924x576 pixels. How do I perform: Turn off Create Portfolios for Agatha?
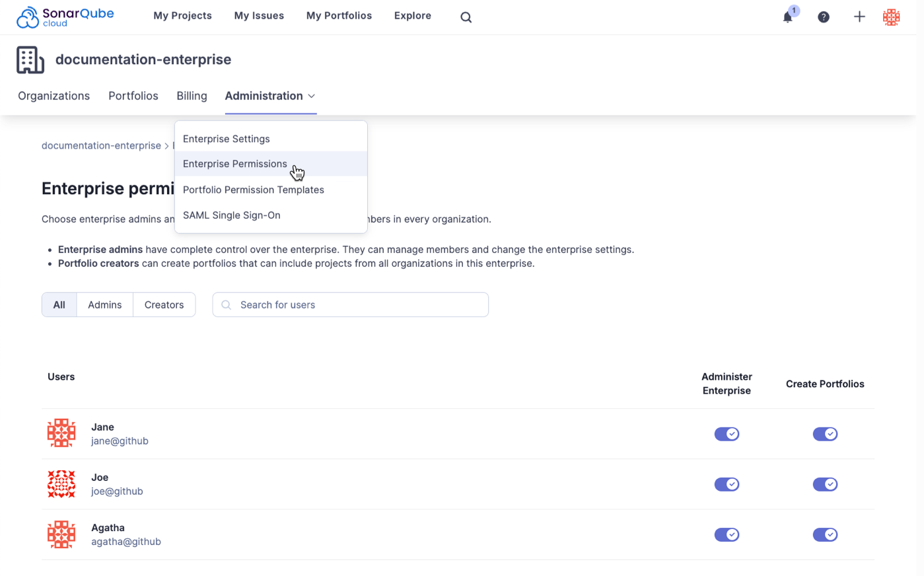(824, 534)
